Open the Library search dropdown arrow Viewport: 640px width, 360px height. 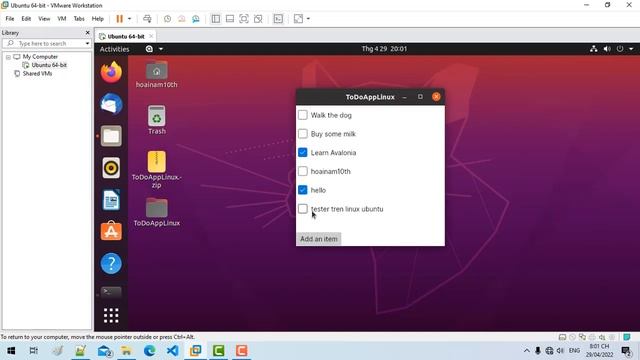pyautogui.click(x=87, y=43)
